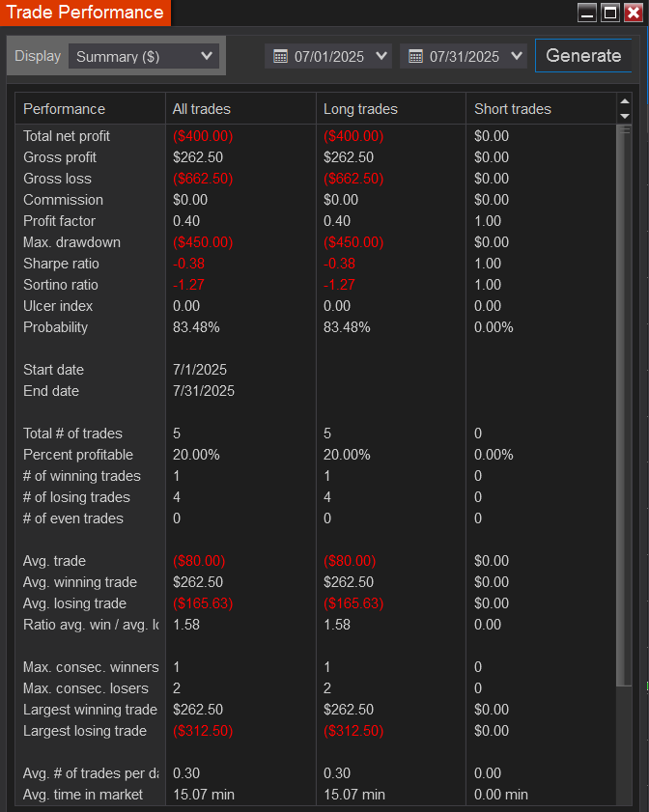This screenshot has width=649, height=812.
Task: Select the Total net profit row label
Action: pos(67,136)
